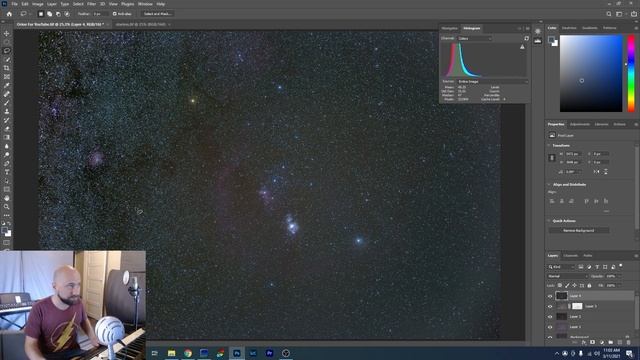640x360 pixels.
Task: Switch to the Adjustments tab
Action: [580, 124]
